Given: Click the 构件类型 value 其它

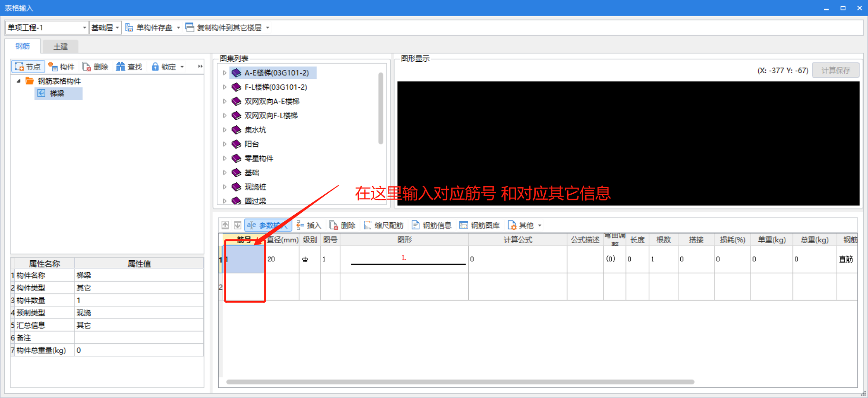Looking at the screenshot, I should [139, 288].
